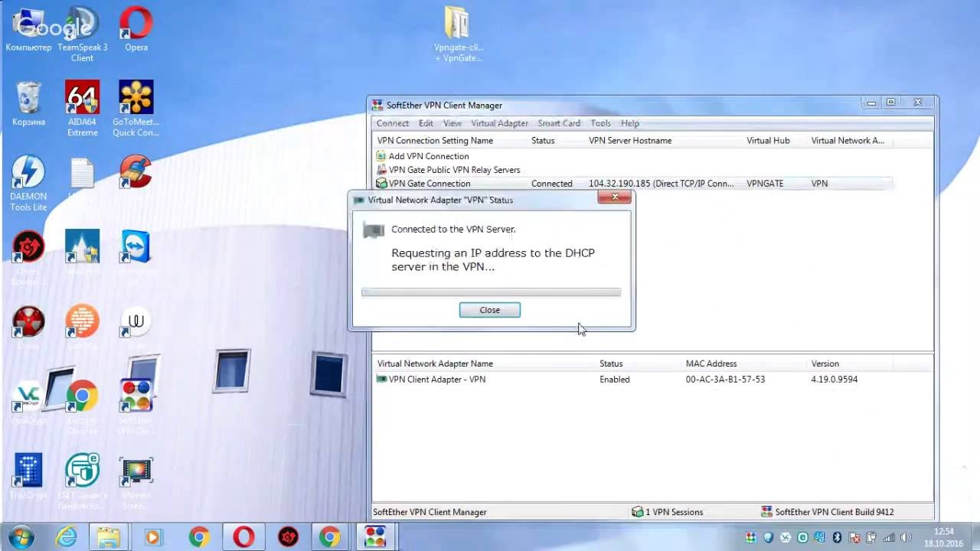Open the Tools menu
980x551 pixels.
[601, 123]
